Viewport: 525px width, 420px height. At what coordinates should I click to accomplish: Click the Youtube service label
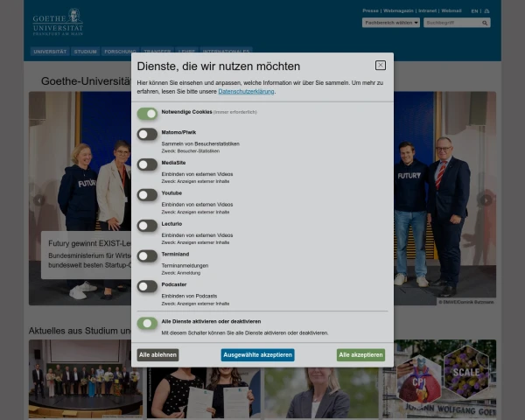pos(171,193)
